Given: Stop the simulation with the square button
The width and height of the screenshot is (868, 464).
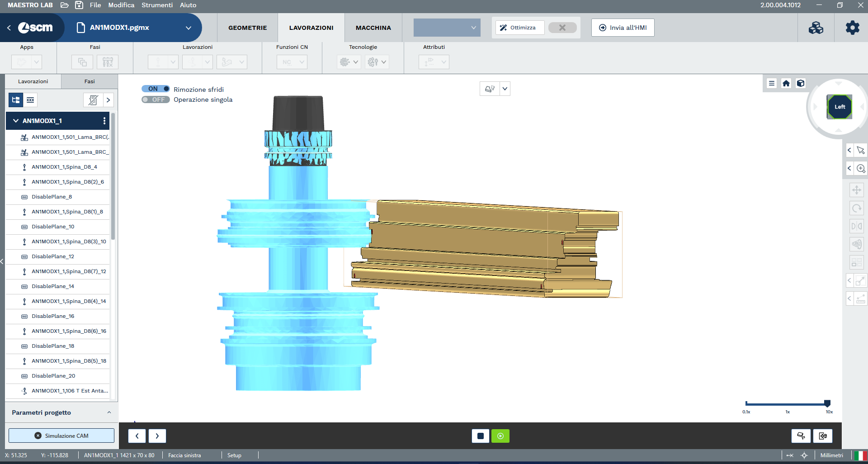Looking at the screenshot, I should tap(480, 436).
